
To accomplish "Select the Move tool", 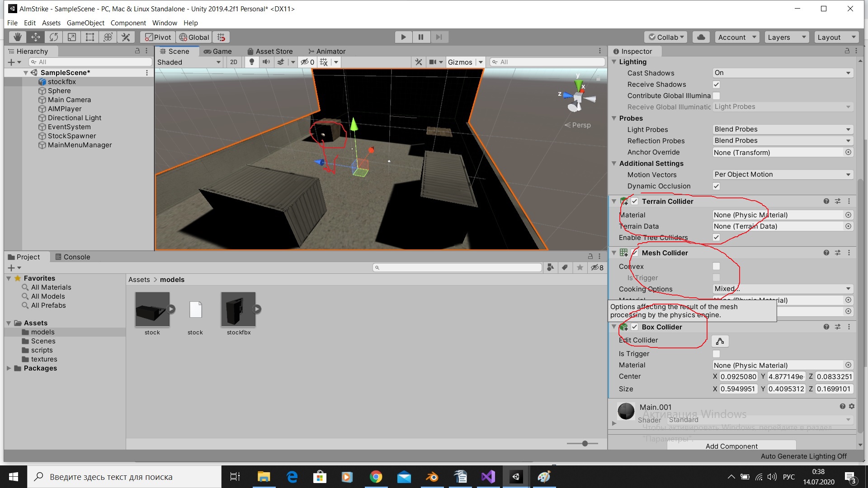I will tap(36, 37).
